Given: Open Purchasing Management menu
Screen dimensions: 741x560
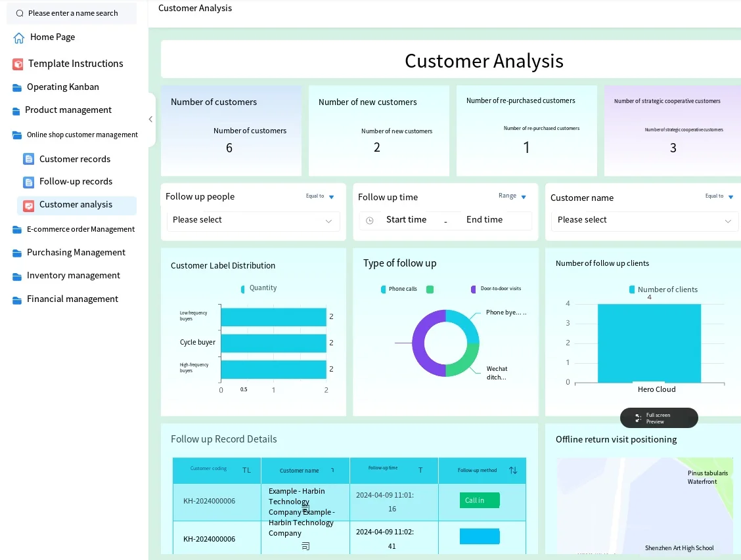Looking at the screenshot, I should (x=76, y=253).
